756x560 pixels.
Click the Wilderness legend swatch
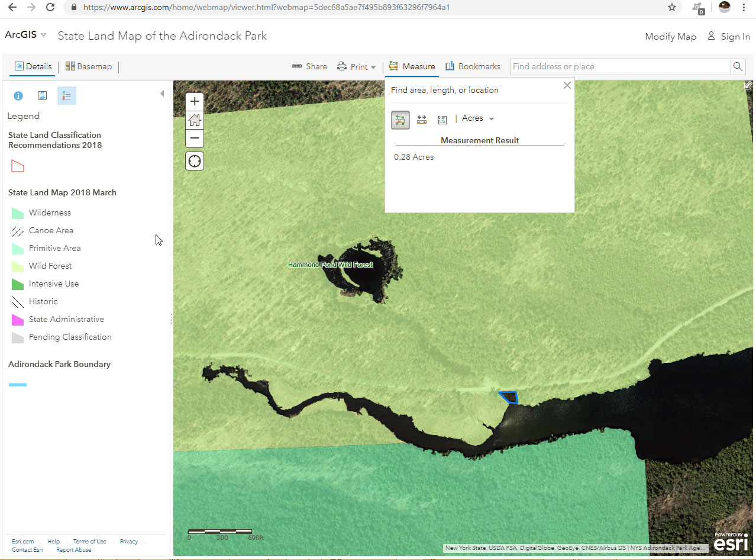(x=18, y=213)
